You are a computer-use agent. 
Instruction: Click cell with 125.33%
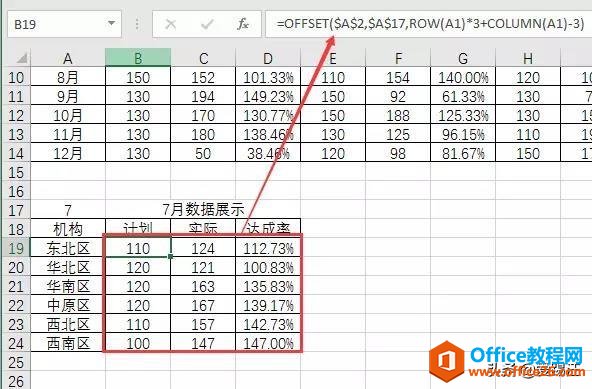(463, 115)
